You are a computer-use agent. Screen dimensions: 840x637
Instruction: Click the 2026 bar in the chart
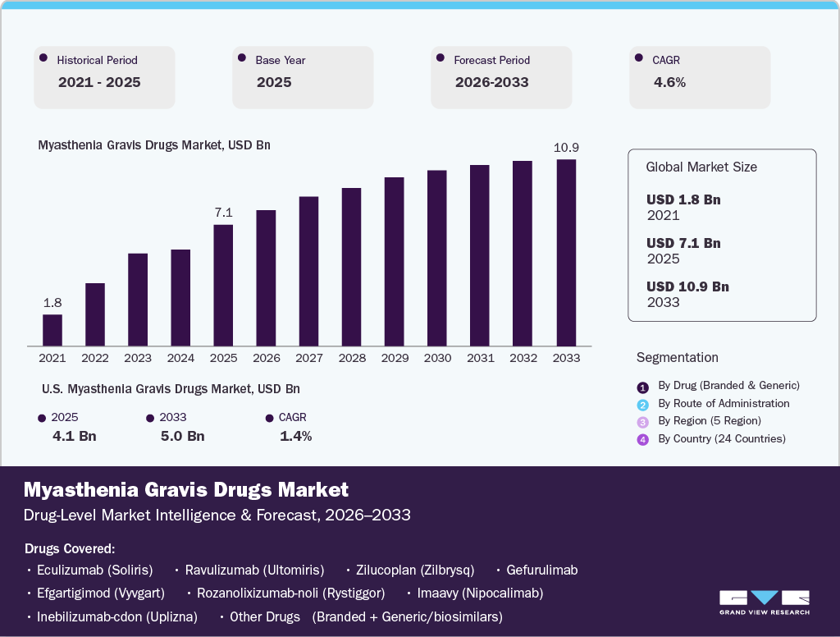pos(267,277)
